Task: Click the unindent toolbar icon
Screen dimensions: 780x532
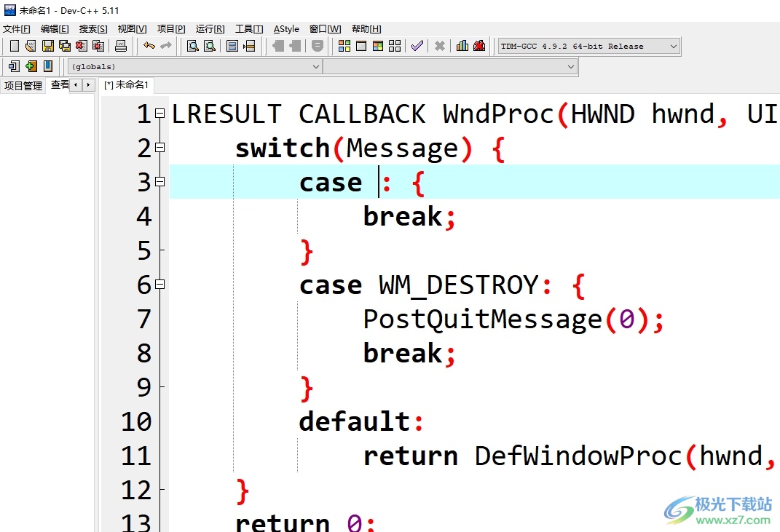Action: tap(295, 47)
